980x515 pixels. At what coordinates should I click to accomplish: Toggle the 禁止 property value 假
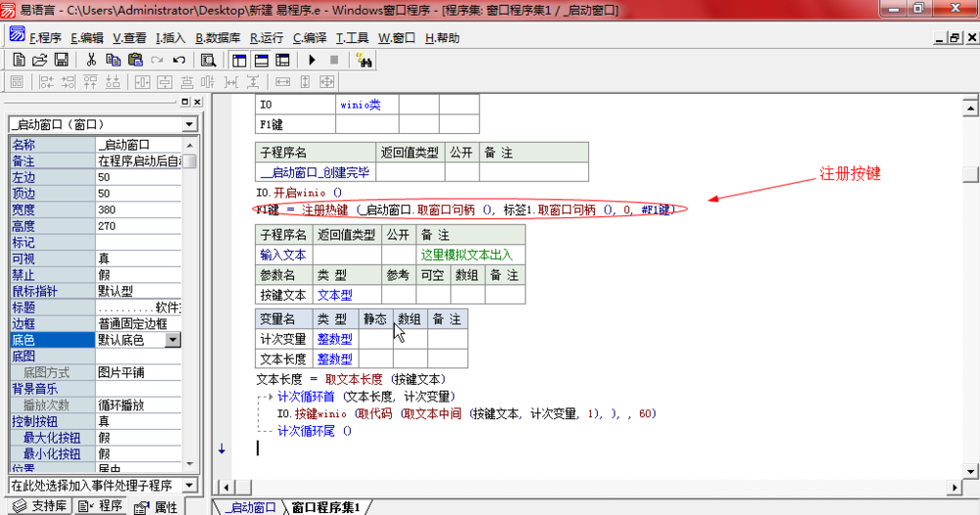pos(137,275)
